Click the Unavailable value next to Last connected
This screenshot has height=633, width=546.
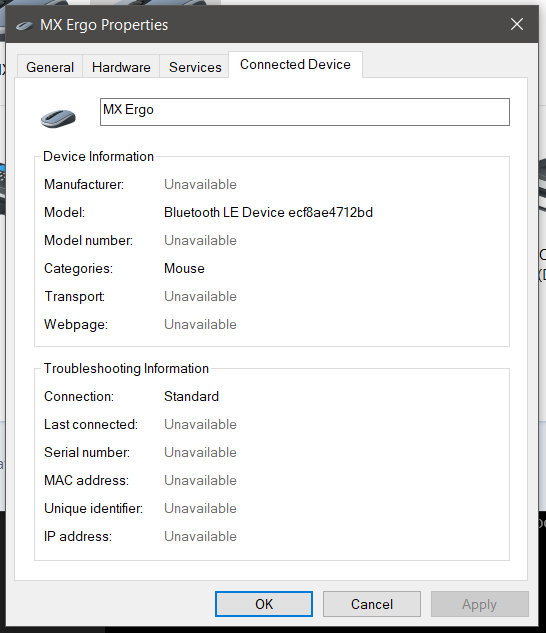coord(200,425)
